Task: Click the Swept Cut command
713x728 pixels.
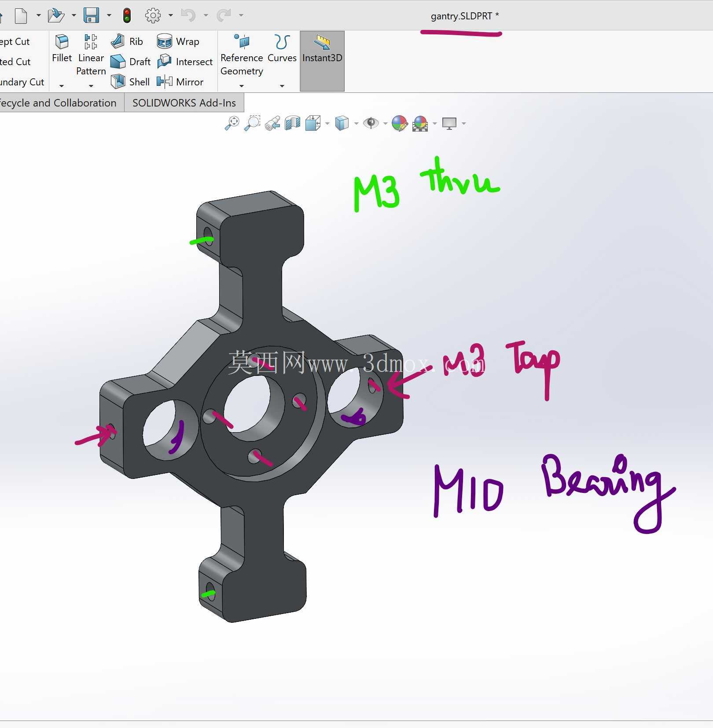Action: point(15,41)
